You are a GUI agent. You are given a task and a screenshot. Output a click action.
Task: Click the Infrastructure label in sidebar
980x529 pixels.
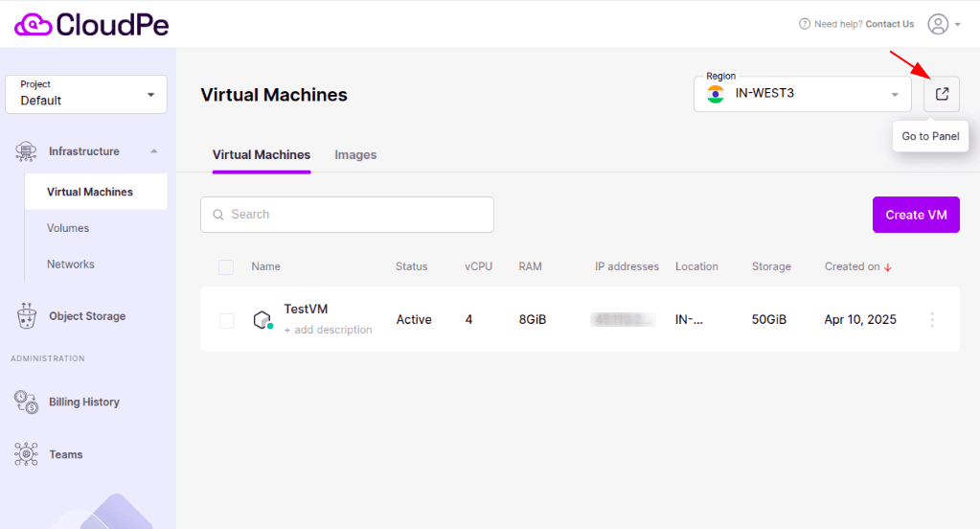[83, 151]
